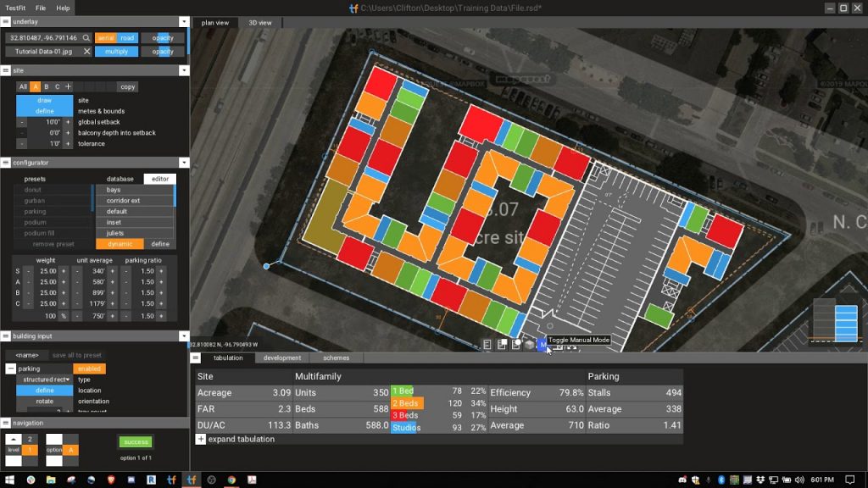Switch to the 3D view tab

coord(259,23)
